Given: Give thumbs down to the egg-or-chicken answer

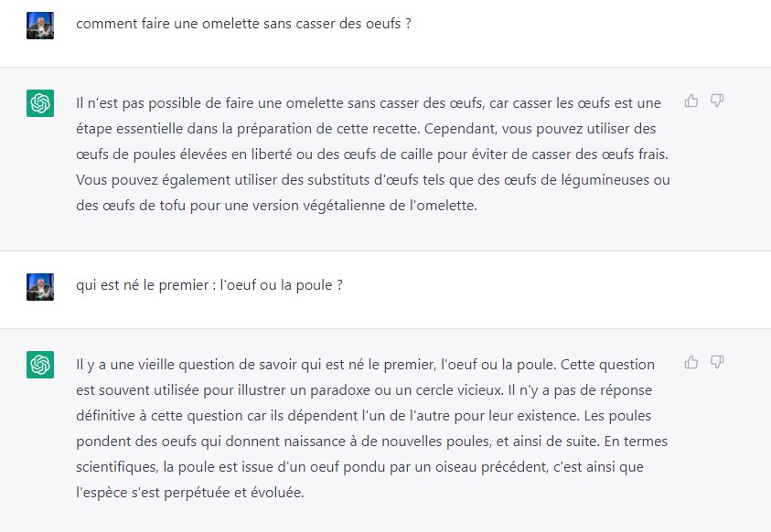Looking at the screenshot, I should pos(717,363).
